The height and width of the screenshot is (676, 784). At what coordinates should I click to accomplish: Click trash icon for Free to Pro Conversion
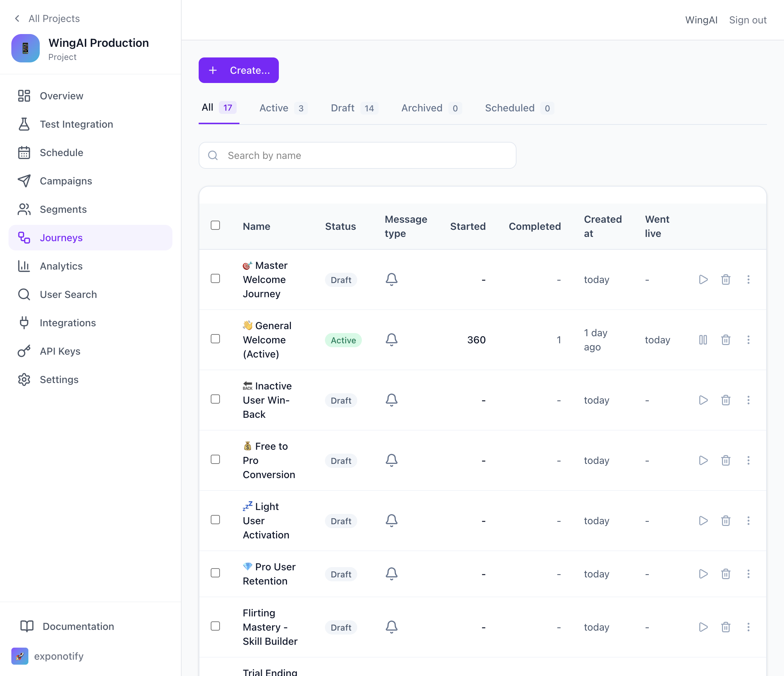click(725, 460)
